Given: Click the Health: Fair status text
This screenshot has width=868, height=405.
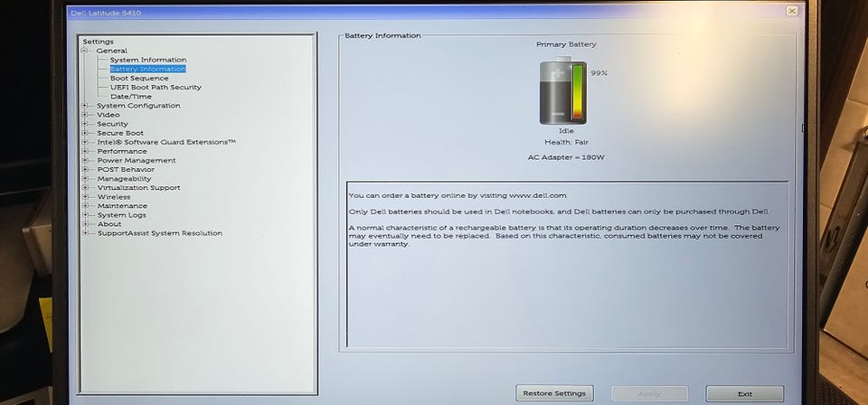Looking at the screenshot, I should (x=566, y=142).
